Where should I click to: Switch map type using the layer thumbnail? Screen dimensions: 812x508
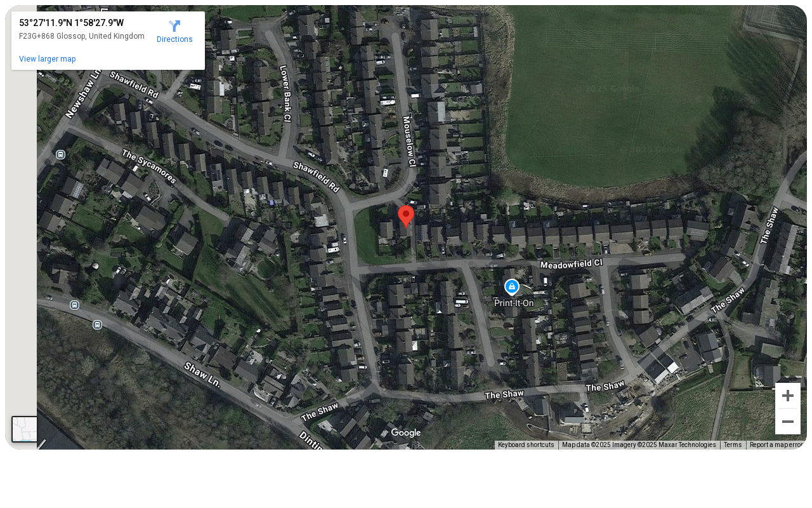(25, 429)
